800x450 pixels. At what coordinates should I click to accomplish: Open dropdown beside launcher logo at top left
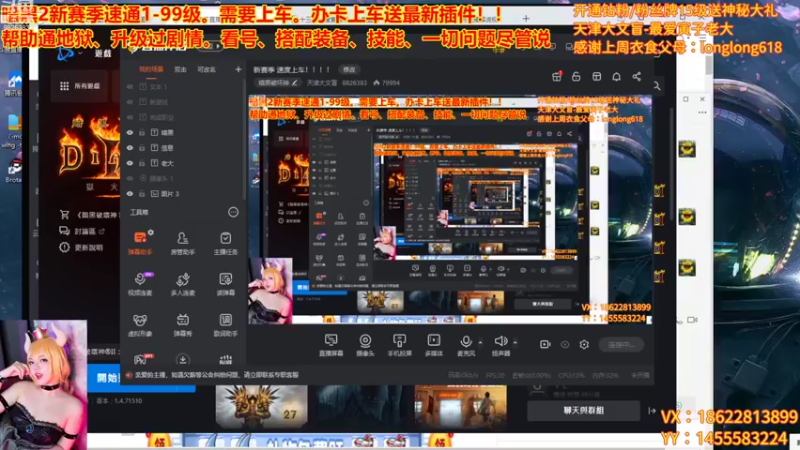(x=80, y=53)
